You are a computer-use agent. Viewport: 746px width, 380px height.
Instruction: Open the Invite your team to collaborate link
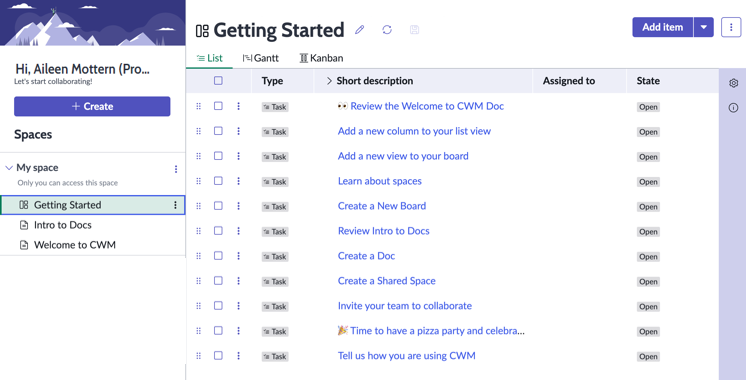[x=404, y=306]
